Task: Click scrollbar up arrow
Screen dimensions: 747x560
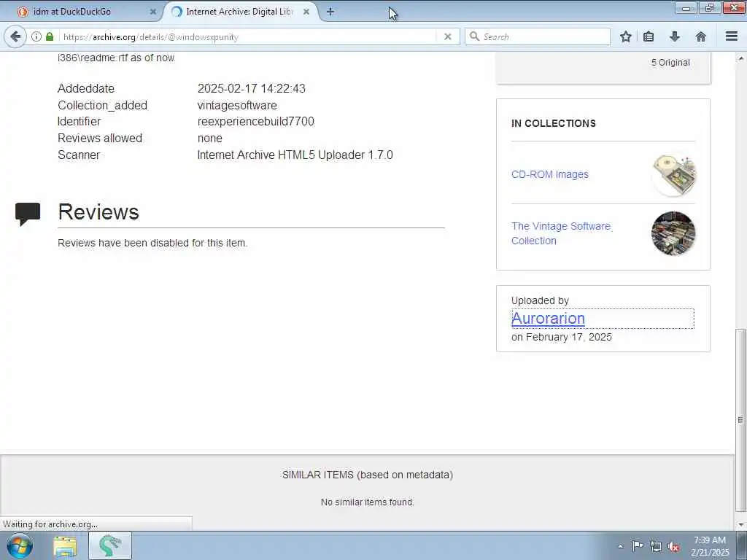Action: pos(740,58)
